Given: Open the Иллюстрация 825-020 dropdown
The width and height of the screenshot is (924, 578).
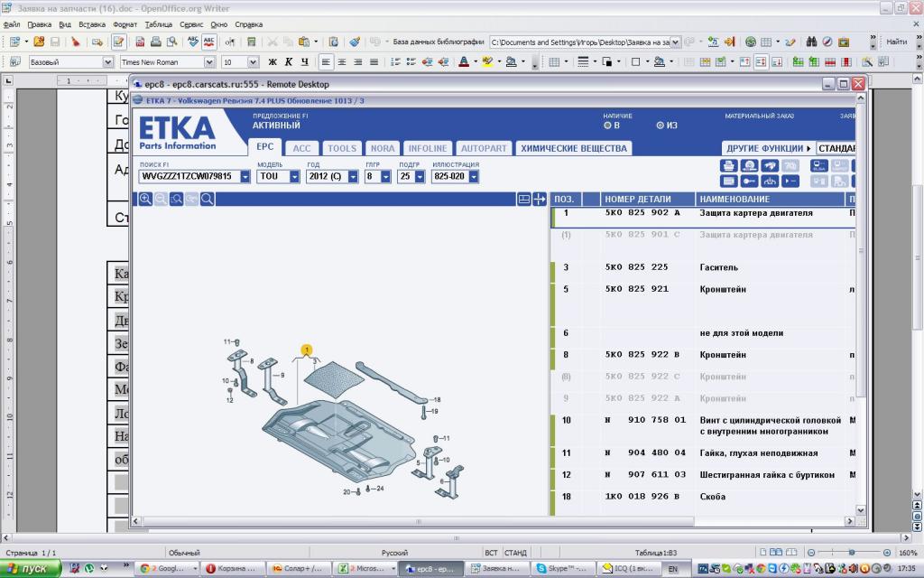Looking at the screenshot, I should [x=474, y=176].
